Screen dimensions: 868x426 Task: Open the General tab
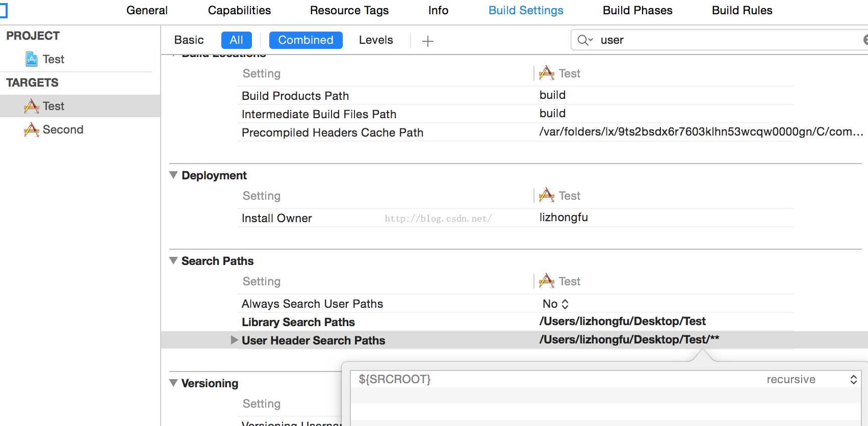click(147, 10)
